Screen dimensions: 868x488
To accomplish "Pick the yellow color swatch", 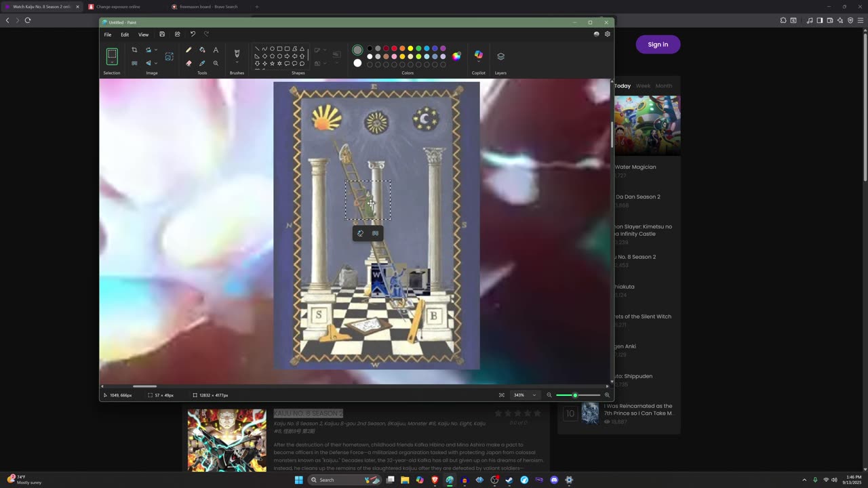I will pyautogui.click(x=410, y=48).
